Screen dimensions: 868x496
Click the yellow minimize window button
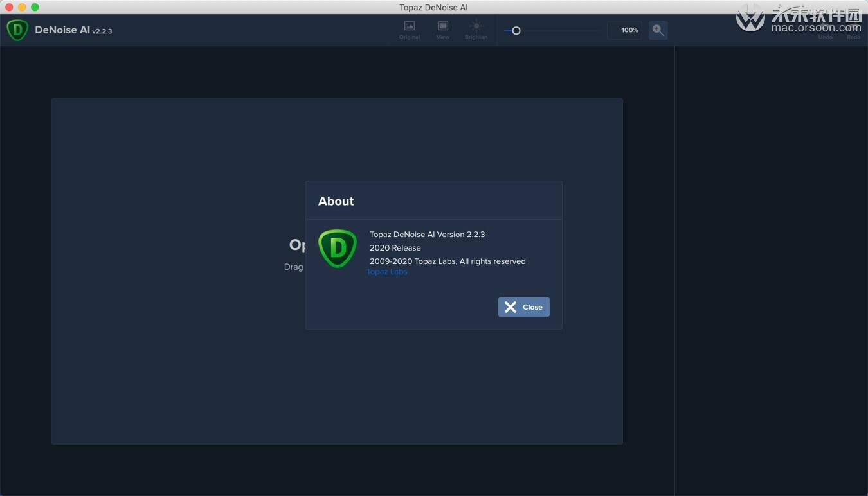[x=22, y=7]
